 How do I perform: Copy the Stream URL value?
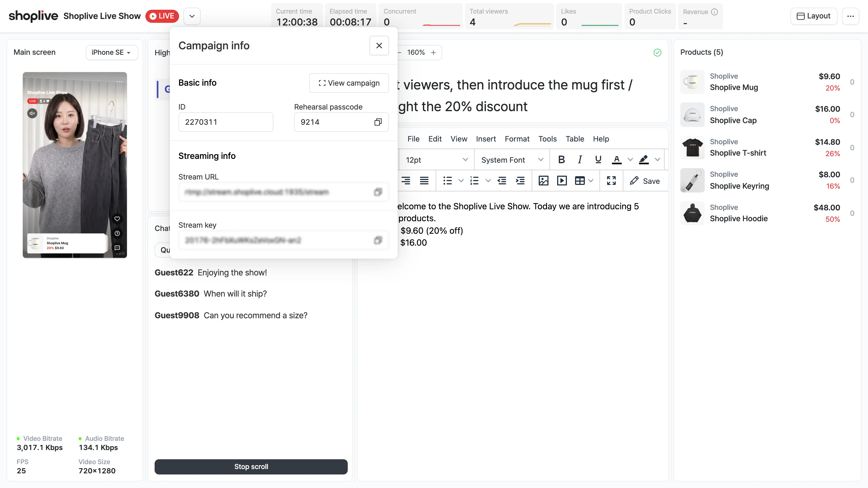(x=378, y=192)
